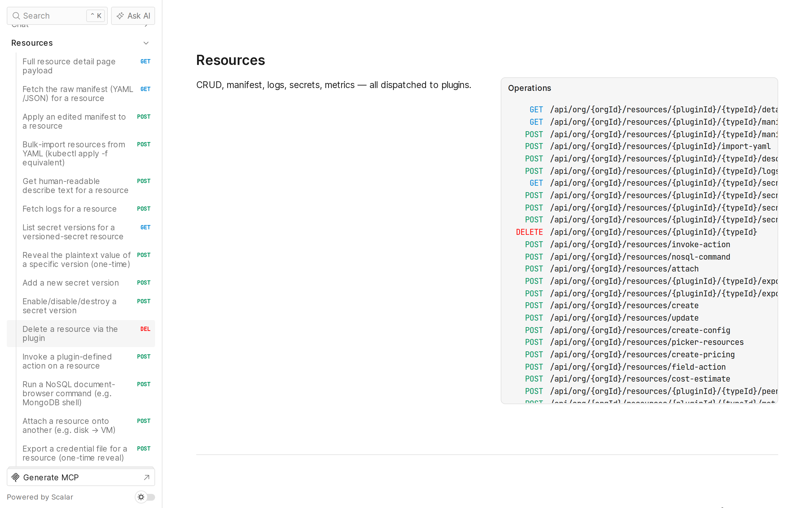The width and height of the screenshot is (812, 508).
Task: Open the POST picker-resources operation
Action: 634,342
